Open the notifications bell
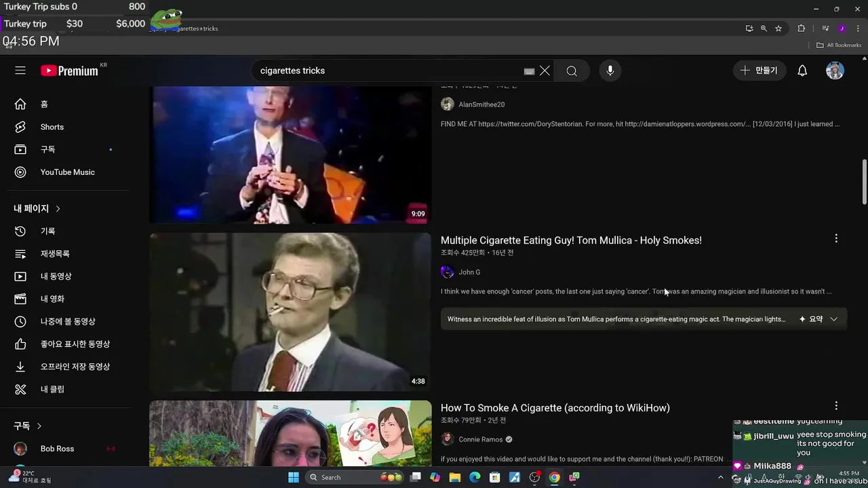 click(x=802, y=70)
